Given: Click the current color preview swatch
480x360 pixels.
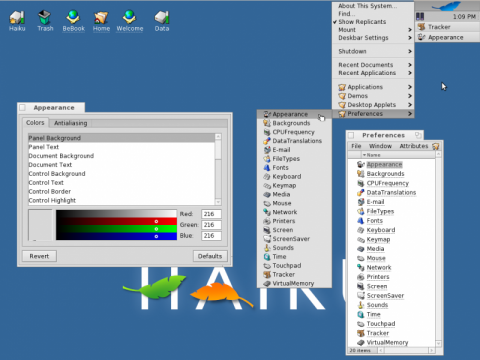Looking at the screenshot, I should (x=40, y=225).
